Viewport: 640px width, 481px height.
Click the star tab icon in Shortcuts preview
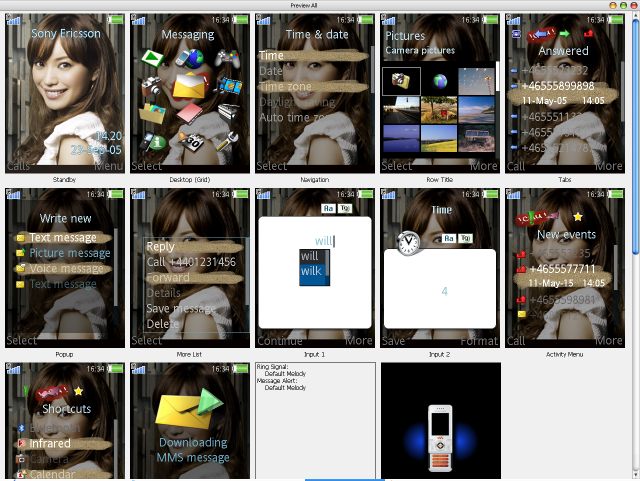pyautogui.click(x=78, y=391)
